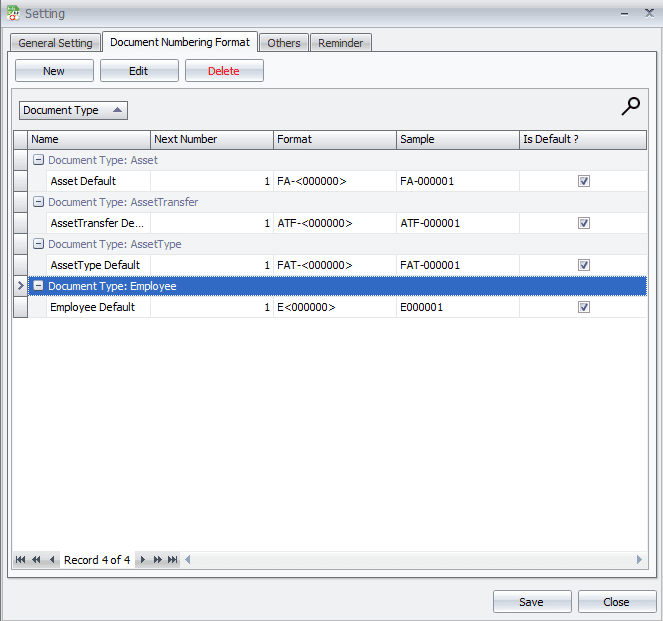Open the Document Type grouping dropdown
The image size is (663, 621).
pos(74,110)
